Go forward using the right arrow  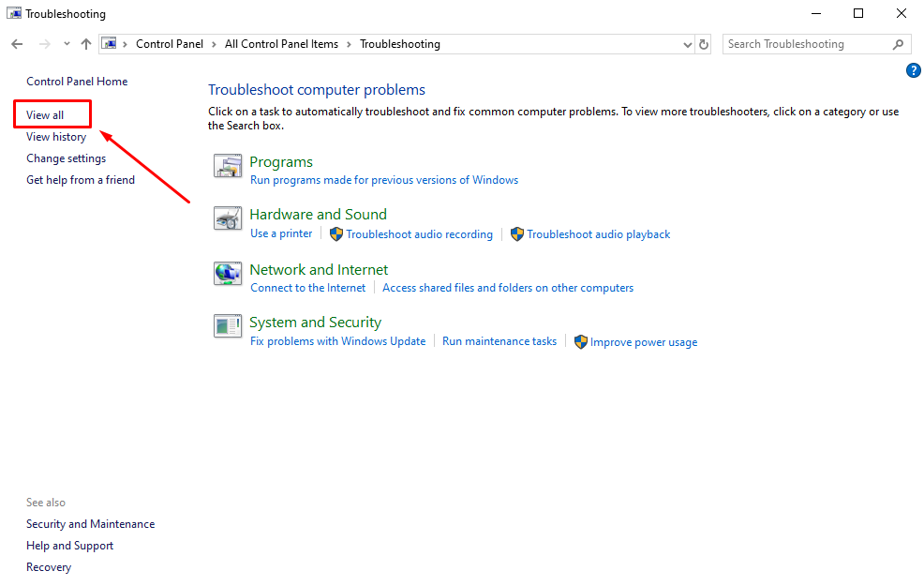coord(44,44)
